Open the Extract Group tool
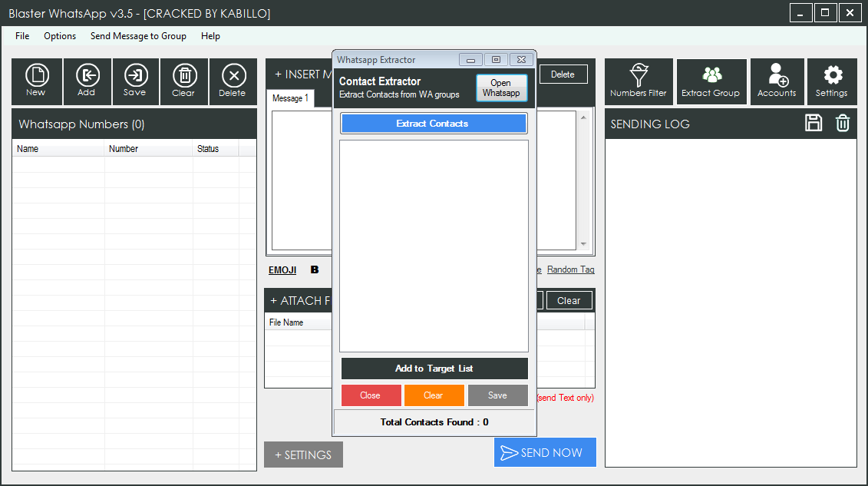This screenshot has width=868, height=486. click(711, 81)
